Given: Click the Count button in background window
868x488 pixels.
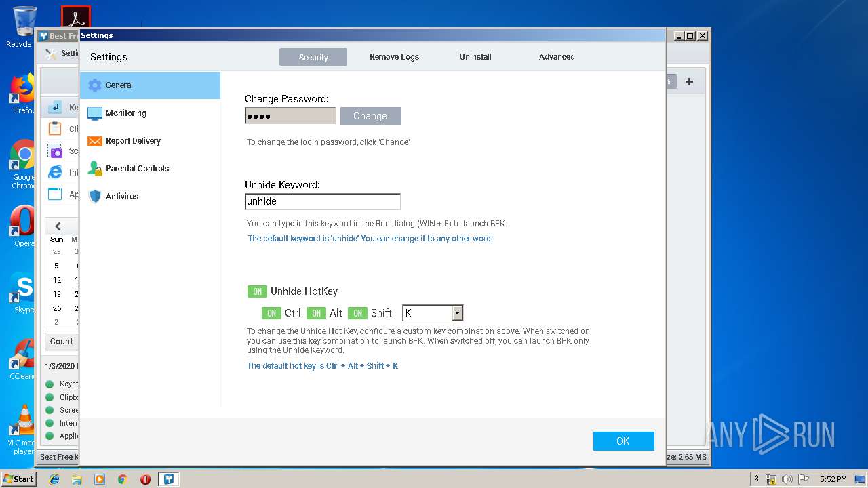Looking at the screenshot, I should pos(62,342).
